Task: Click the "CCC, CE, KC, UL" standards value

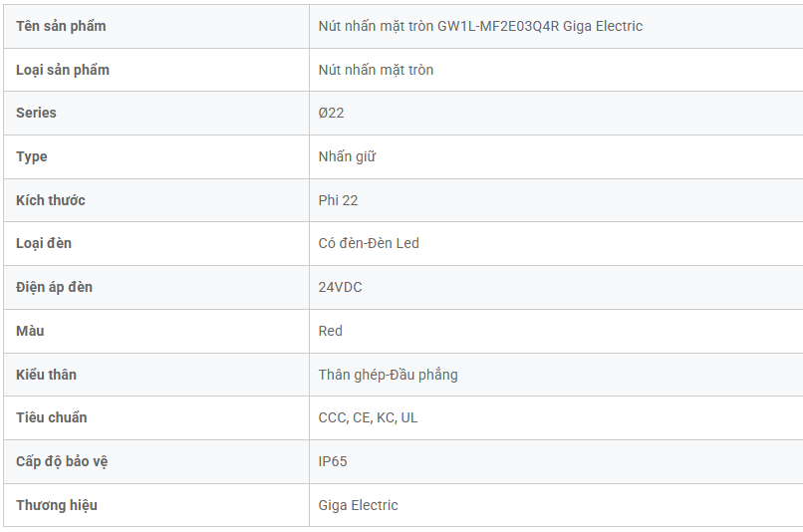Action: coord(368,417)
